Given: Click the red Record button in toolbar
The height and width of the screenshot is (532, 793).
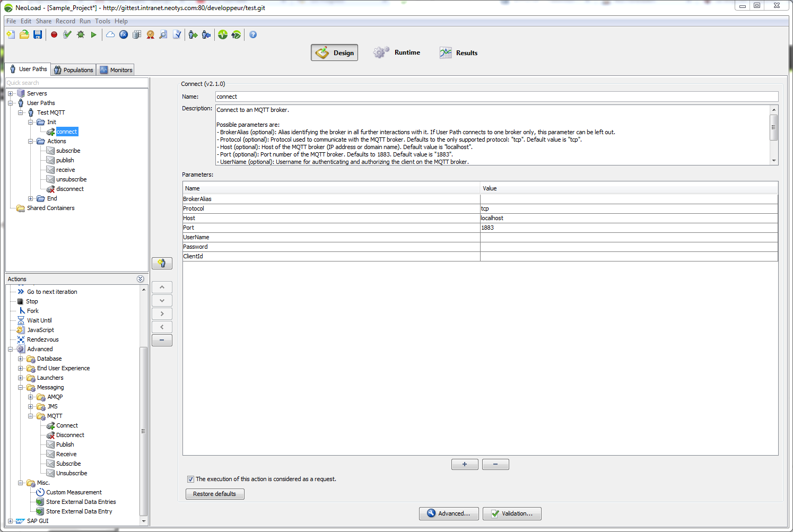Looking at the screenshot, I should click(x=54, y=34).
